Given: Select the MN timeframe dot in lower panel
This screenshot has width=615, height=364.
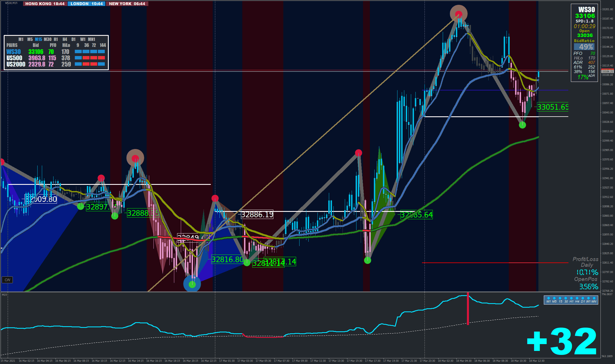Looking at the screenshot, I should 594,298.
